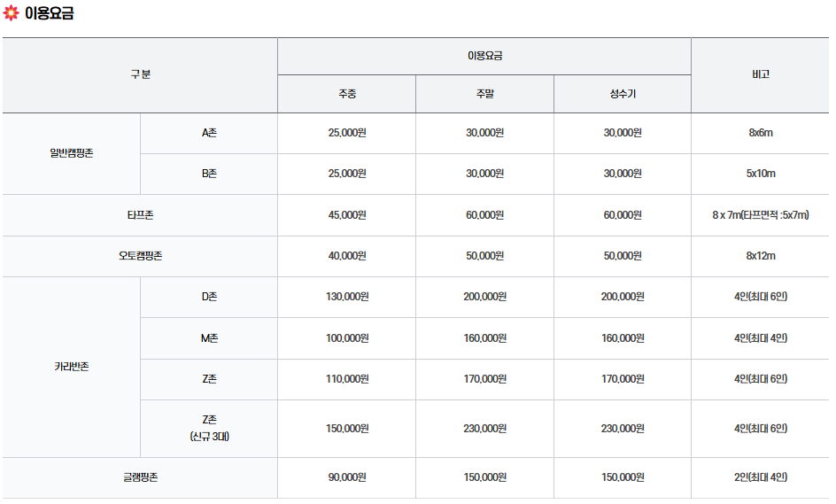Viewport: 836px width, 504px height.
Task: Select the A존 row label
Action: pos(209,133)
